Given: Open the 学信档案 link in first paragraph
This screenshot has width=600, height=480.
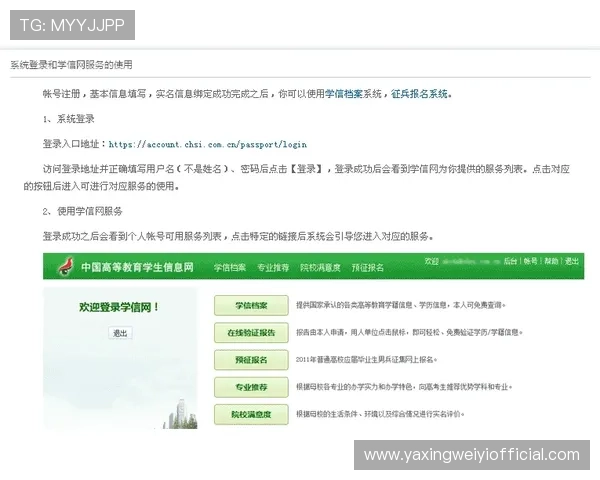Looking at the screenshot, I should pyautogui.click(x=344, y=94).
